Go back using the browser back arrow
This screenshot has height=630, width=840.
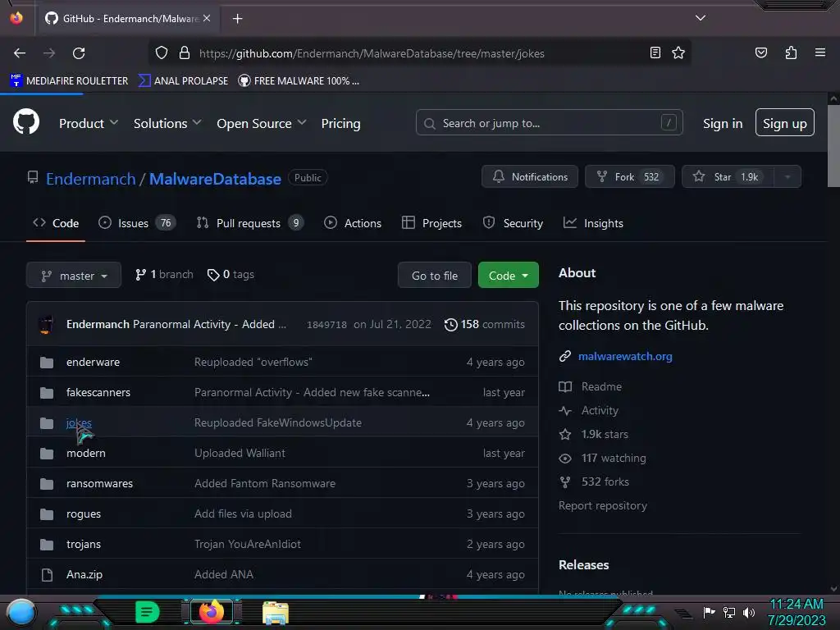pos(20,53)
